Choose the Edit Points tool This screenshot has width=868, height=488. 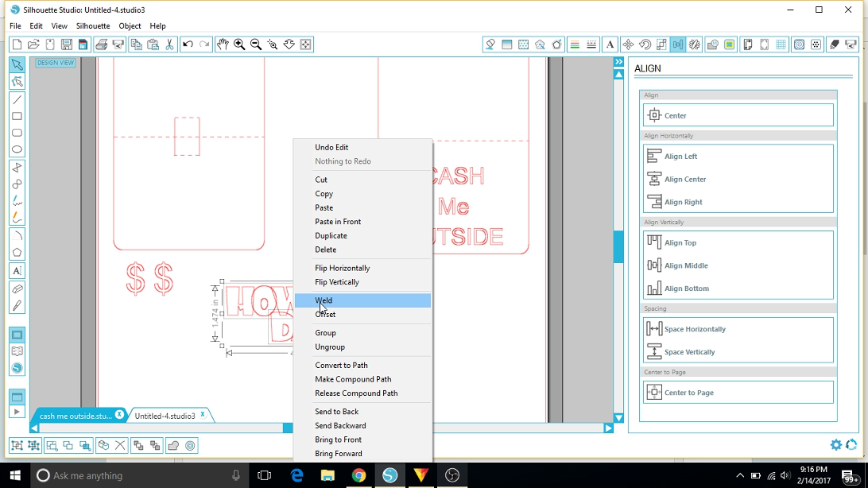click(x=17, y=82)
